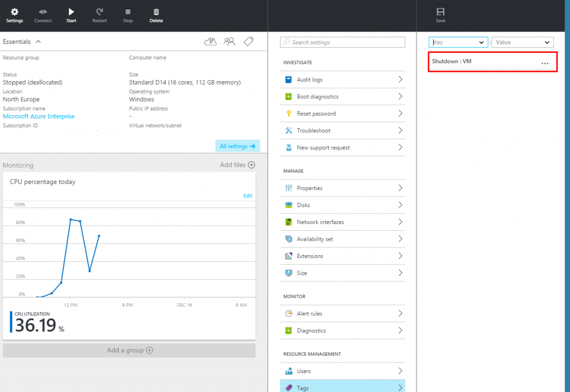Click the Stop toolbar icon
Viewport: 570px width, 392px height.
127,15
